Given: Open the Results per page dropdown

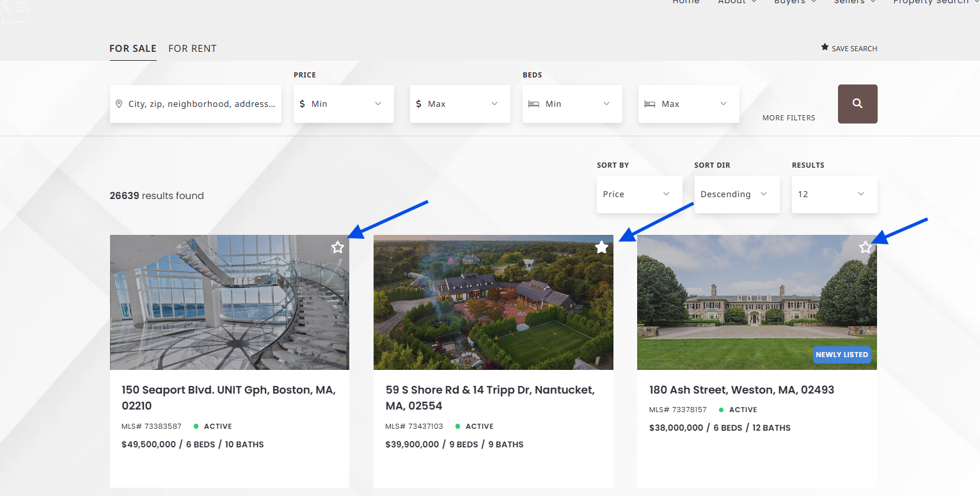Looking at the screenshot, I should 835,195.
